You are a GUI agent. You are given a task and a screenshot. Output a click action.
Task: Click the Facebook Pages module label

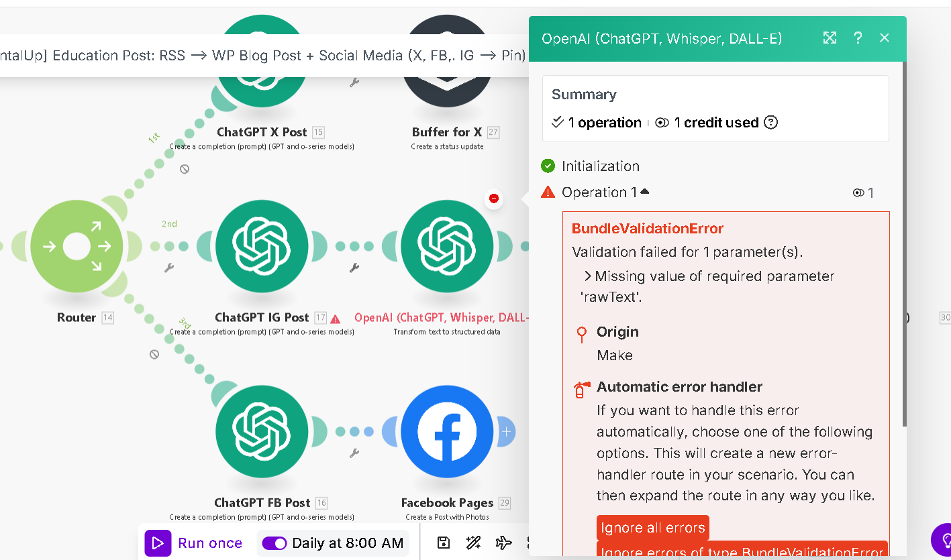447,502
